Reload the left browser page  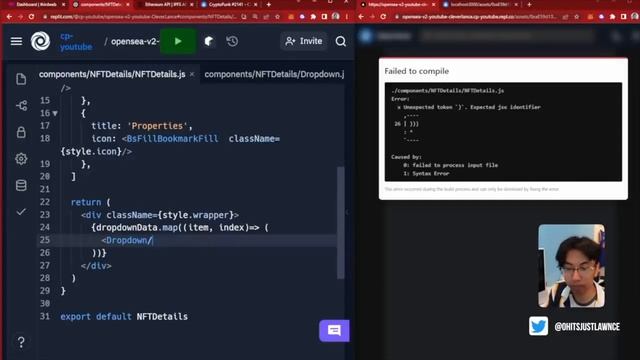coord(31,17)
